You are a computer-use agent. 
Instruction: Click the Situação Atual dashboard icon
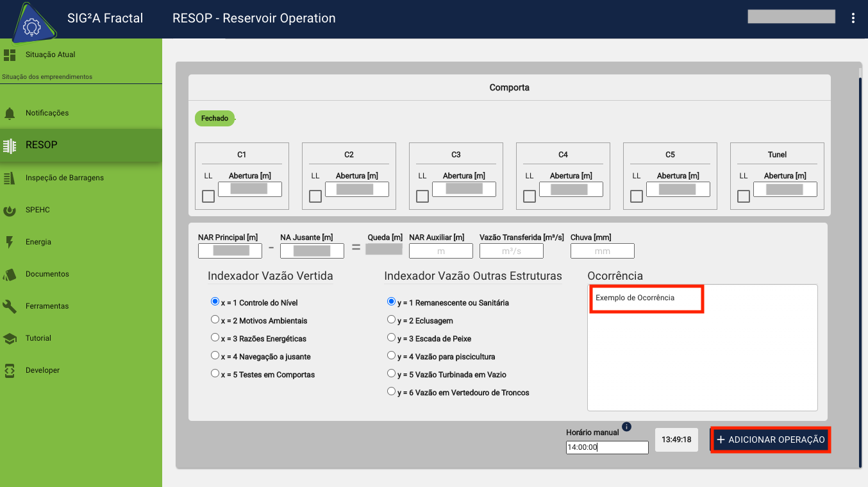point(10,55)
